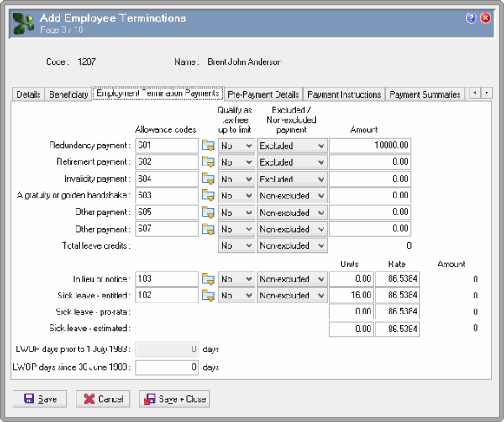Viewport: 504px width, 422px height.
Task: Switch to the Beneficiary tab
Action: [69, 94]
